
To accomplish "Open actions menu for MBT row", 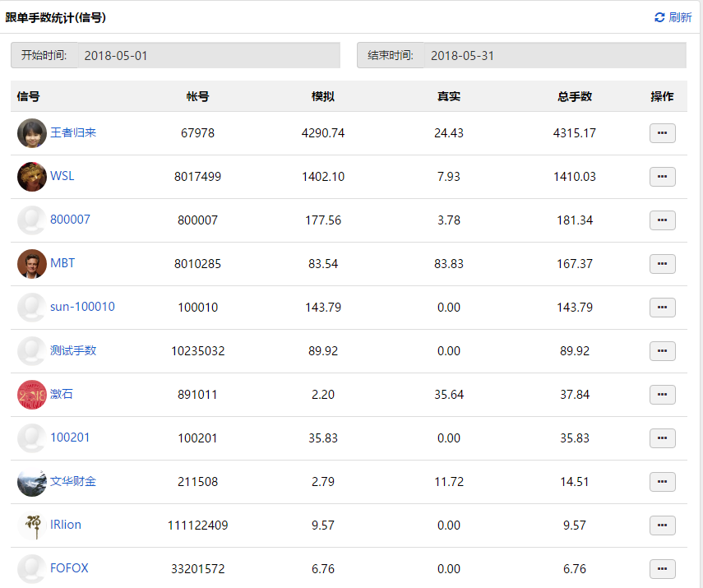I will tap(662, 264).
